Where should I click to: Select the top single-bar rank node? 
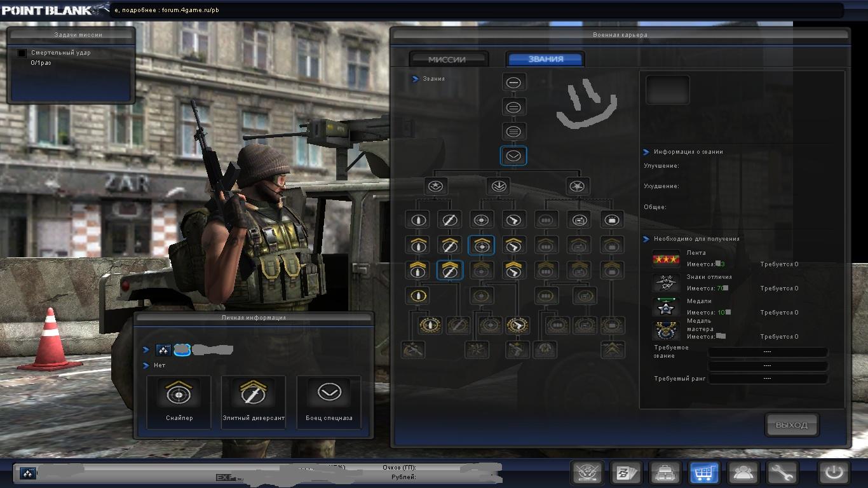(x=513, y=83)
